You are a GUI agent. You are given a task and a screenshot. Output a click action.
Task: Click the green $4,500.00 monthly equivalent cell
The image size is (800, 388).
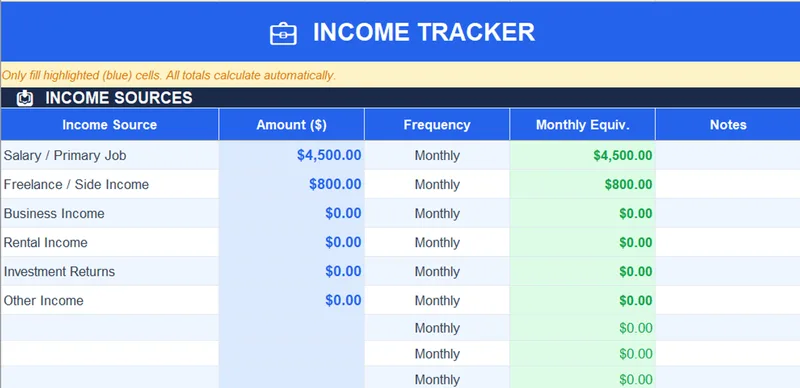pos(583,155)
